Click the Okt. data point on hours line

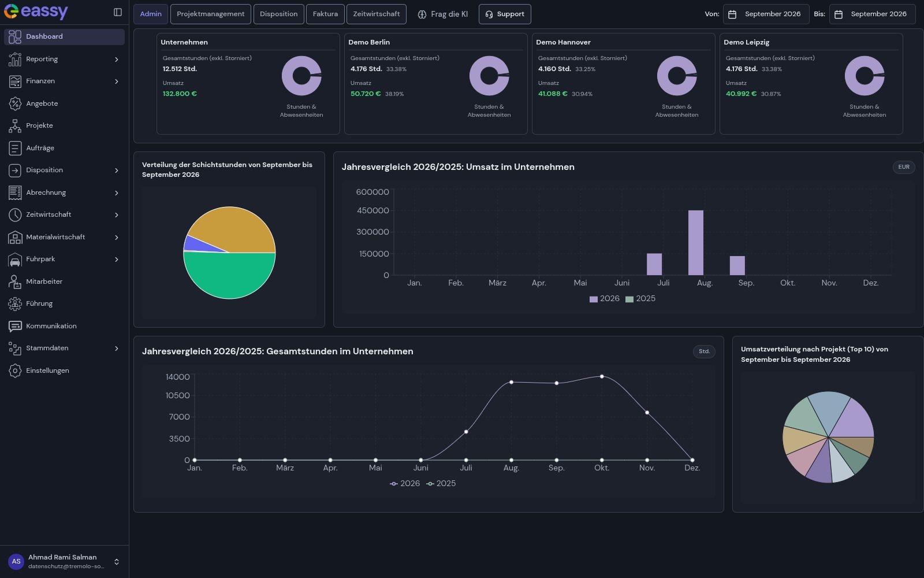click(x=602, y=376)
